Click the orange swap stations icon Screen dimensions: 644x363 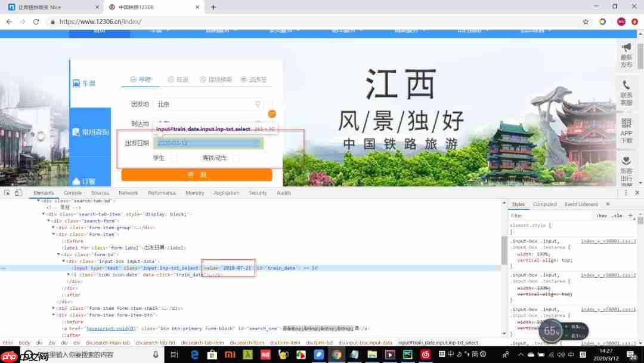coord(273,113)
